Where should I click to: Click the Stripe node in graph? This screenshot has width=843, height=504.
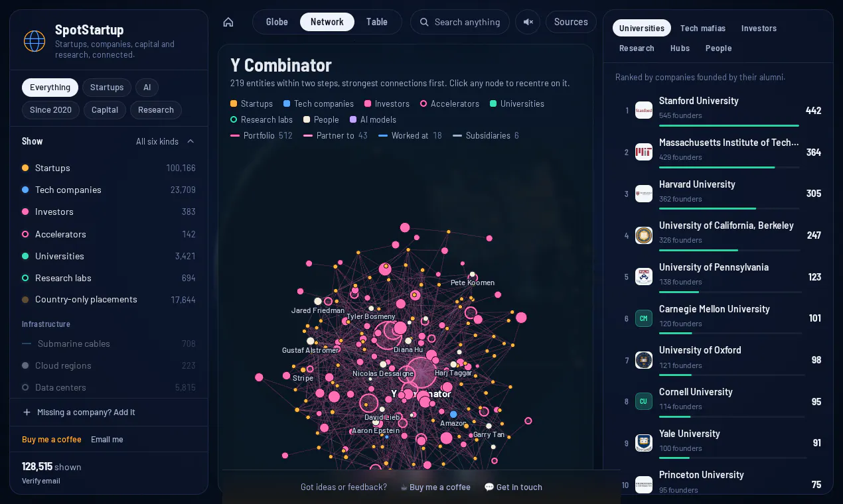[x=303, y=370]
